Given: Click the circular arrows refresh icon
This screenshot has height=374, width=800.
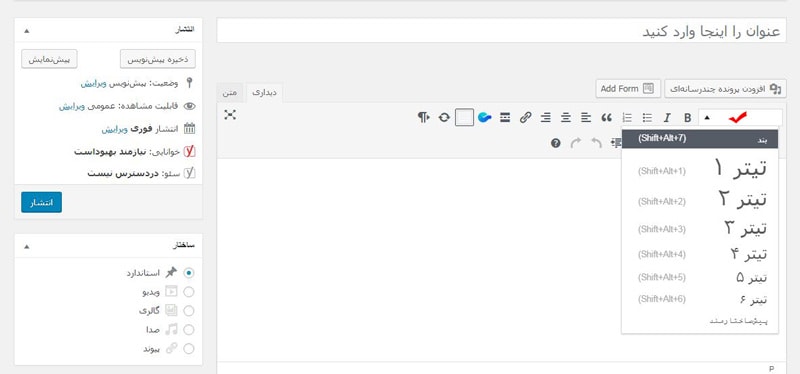Looking at the screenshot, I should [x=444, y=118].
